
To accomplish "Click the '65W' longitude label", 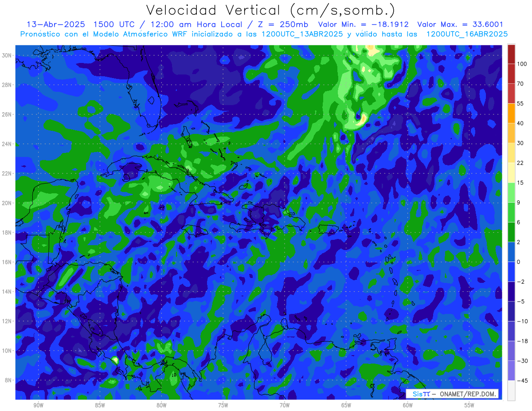I will pyautogui.click(x=346, y=406).
